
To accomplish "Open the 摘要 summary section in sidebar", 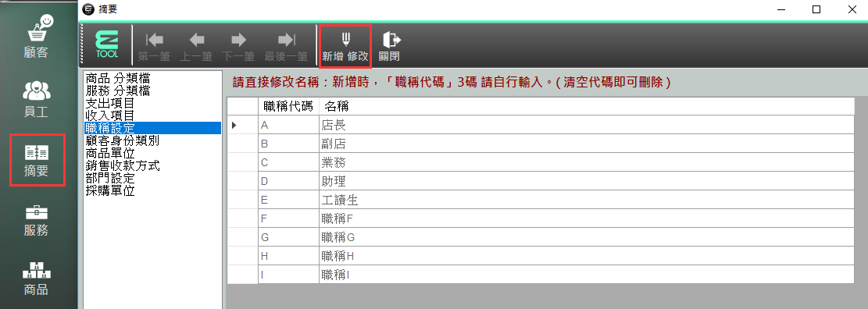I will (37, 160).
